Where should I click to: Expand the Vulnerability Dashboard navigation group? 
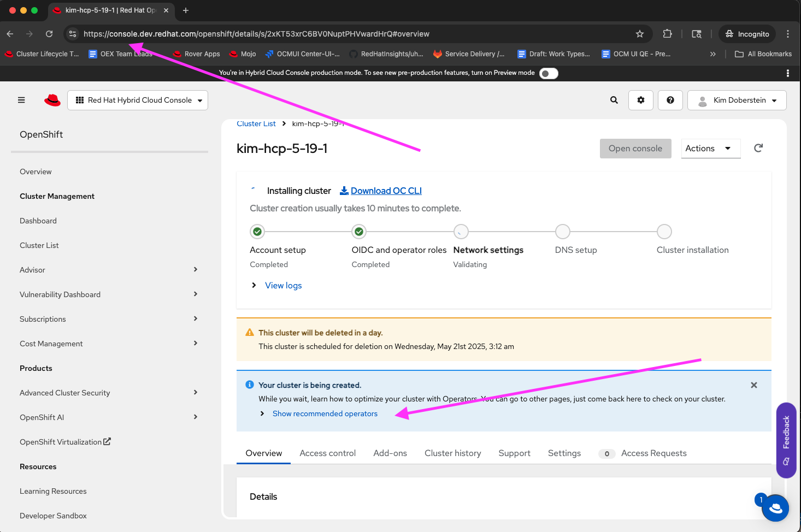pos(108,294)
